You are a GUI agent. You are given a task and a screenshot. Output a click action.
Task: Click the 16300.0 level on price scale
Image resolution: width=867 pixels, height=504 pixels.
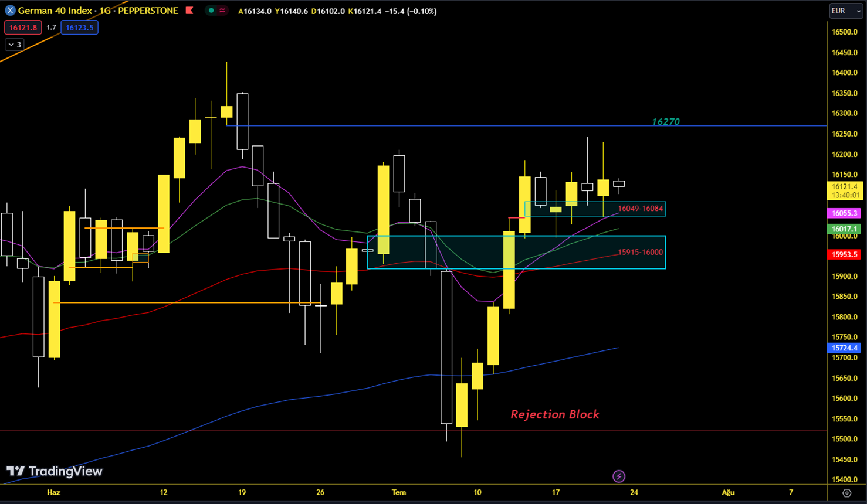pyautogui.click(x=845, y=114)
